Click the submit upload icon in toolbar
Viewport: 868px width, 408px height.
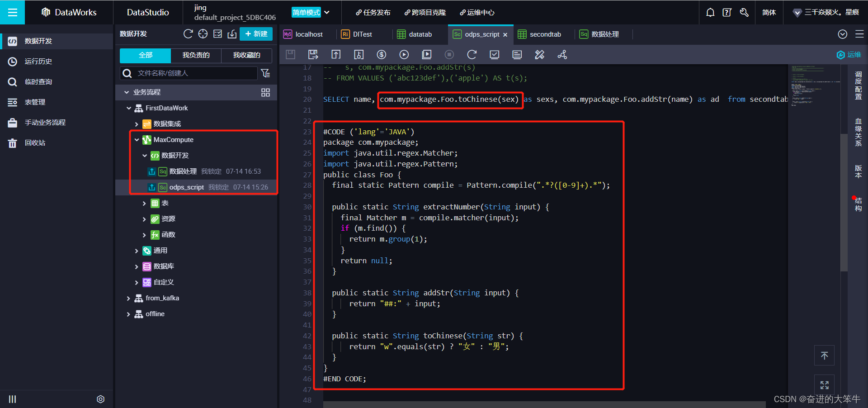pos(336,55)
